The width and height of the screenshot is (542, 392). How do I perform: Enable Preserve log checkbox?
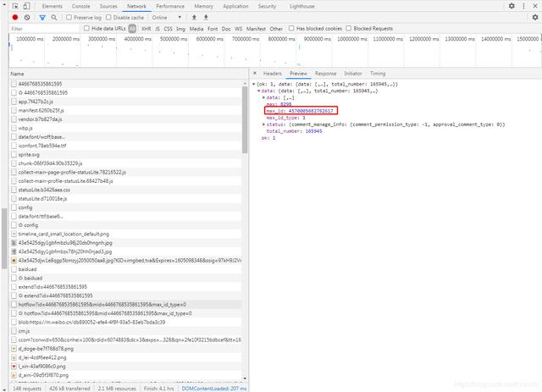(69, 17)
